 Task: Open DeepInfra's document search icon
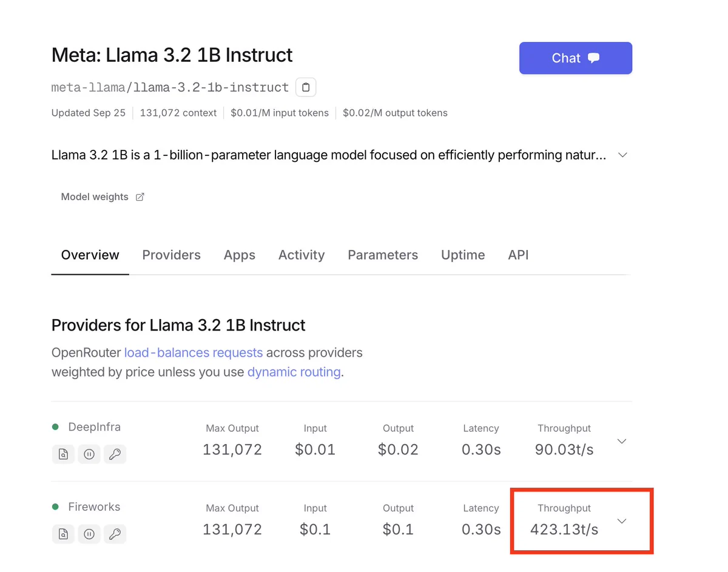(x=63, y=454)
